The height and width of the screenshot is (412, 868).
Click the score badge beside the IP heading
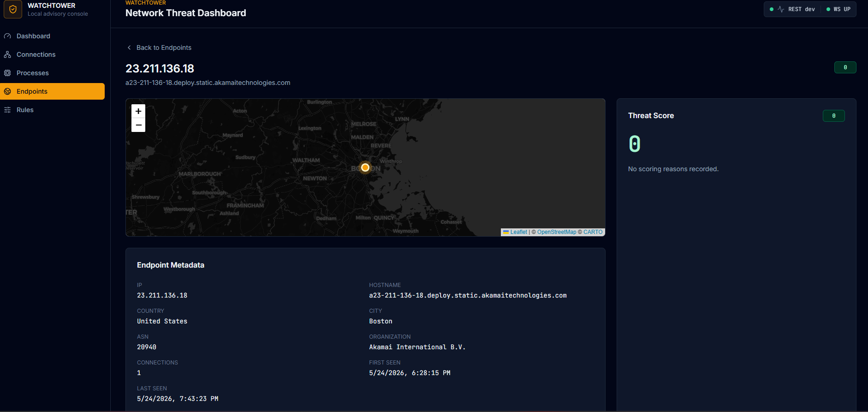845,67
